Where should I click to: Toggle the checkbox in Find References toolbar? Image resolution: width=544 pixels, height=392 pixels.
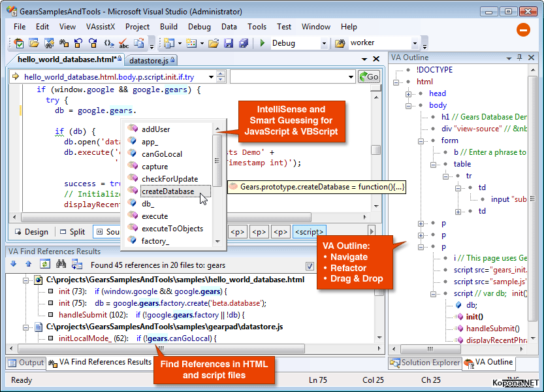(x=310, y=266)
